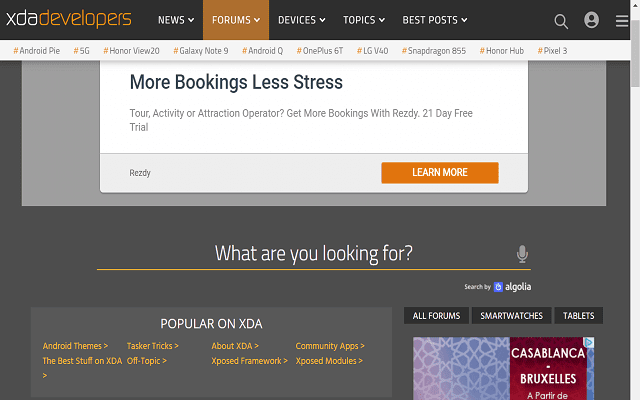The image size is (640, 400).
Task: Follow the Xposed Framework link
Action: click(x=248, y=361)
